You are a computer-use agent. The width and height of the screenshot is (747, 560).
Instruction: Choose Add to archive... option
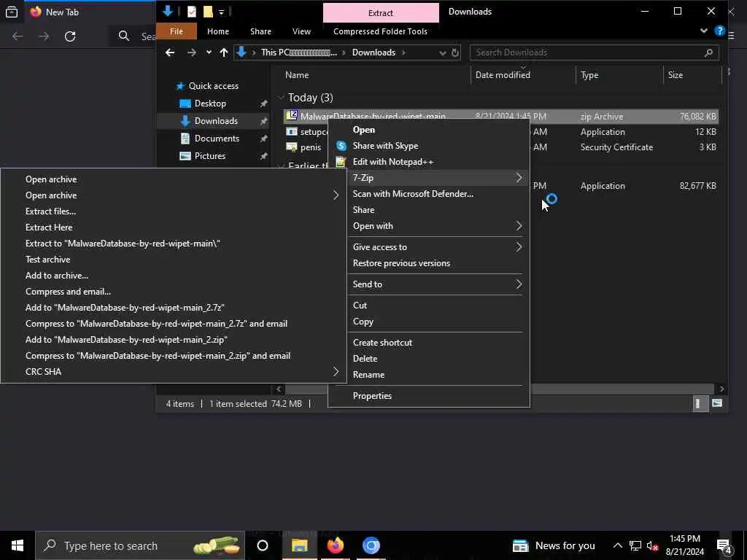(57, 275)
